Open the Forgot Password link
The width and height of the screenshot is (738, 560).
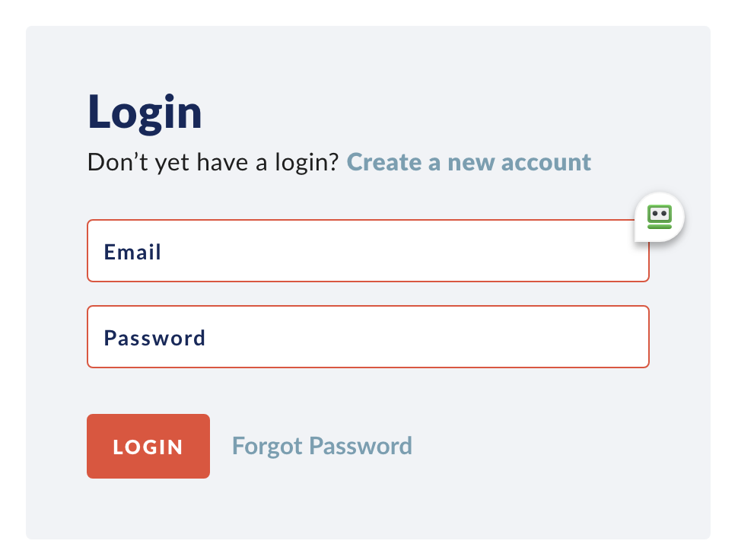click(322, 446)
